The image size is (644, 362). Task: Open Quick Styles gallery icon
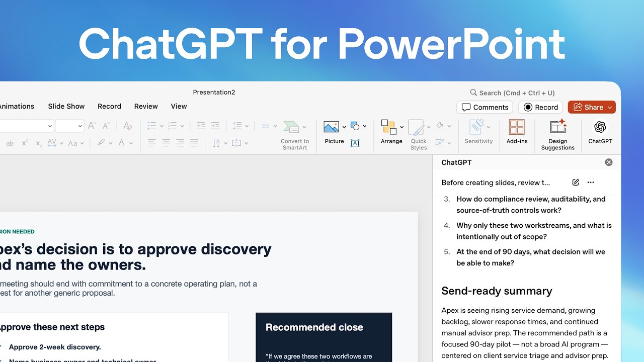[x=416, y=128]
